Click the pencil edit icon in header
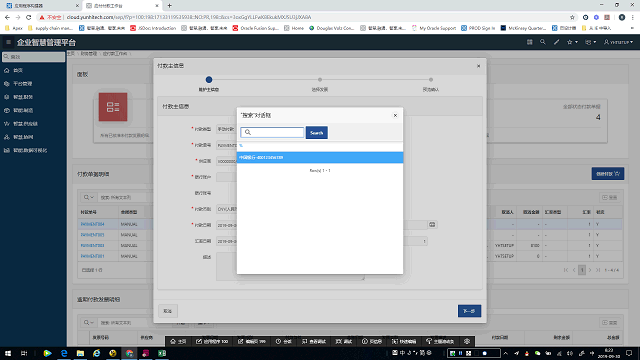 point(556,42)
